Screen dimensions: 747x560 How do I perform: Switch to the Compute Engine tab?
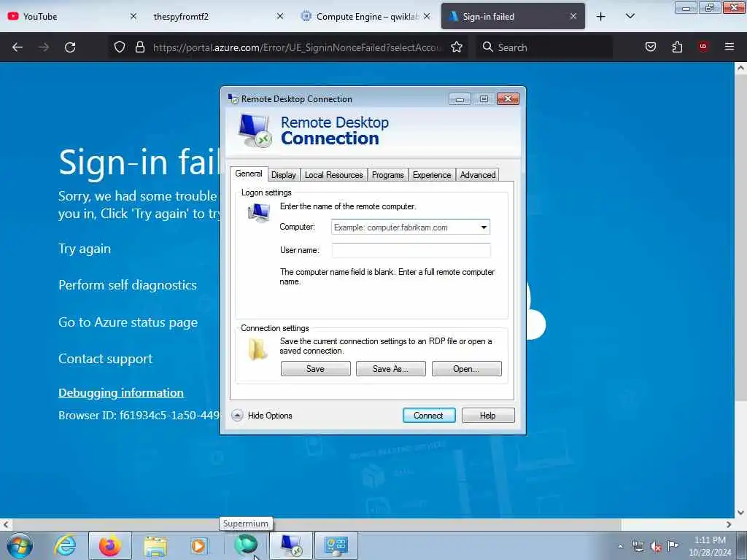click(x=360, y=17)
